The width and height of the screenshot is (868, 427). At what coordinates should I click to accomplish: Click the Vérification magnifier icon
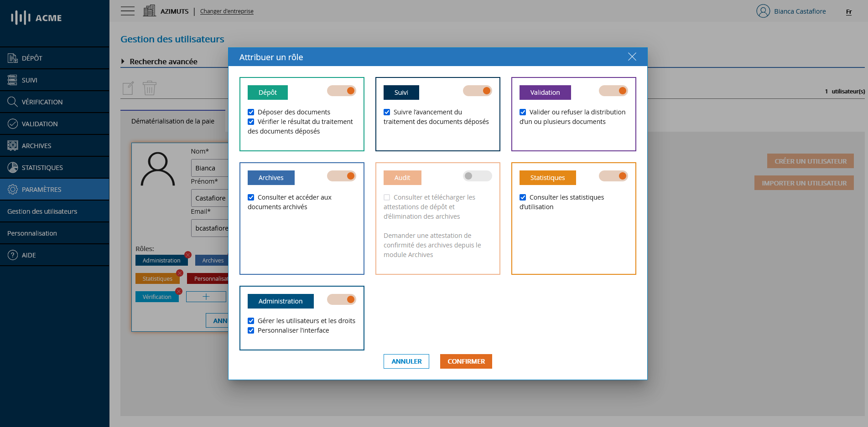(x=12, y=102)
